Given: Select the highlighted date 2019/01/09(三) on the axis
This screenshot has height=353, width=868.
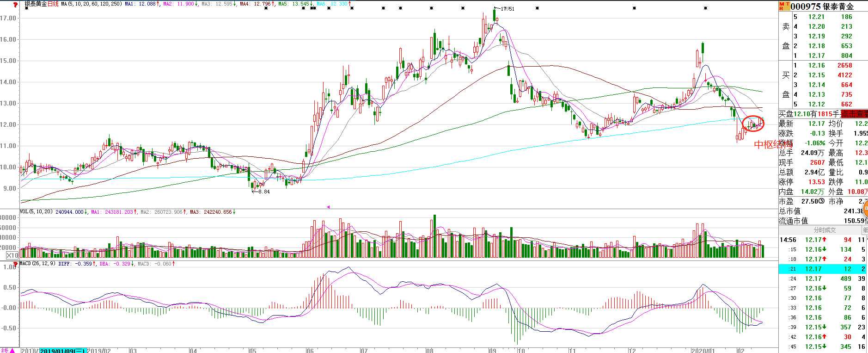Looking at the screenshot, I should pos(62,351).
